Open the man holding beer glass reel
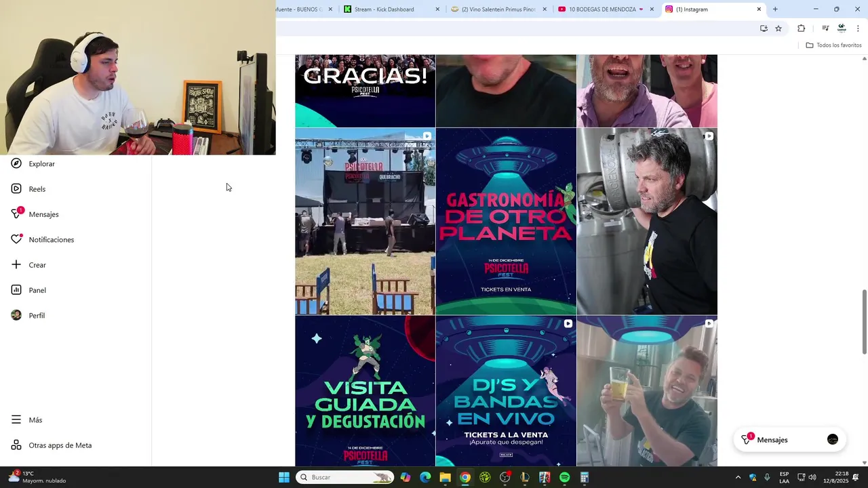 coord(647,391)
